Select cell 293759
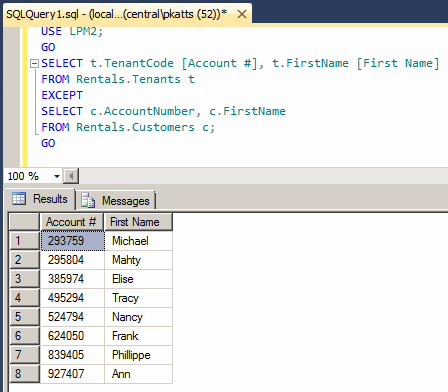Viewport: 448px width, 392px height. [x=72, y=241]
